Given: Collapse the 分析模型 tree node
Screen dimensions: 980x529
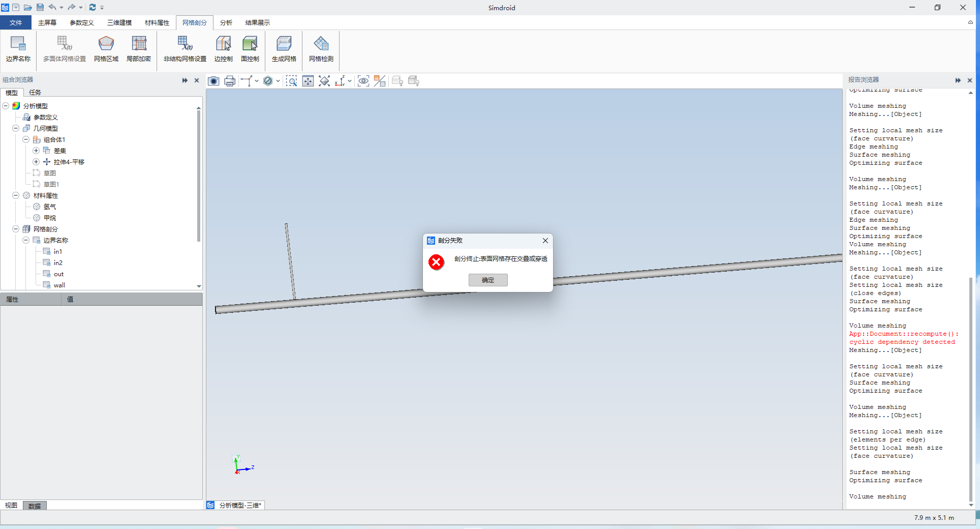Looking at the screenshot, I should (6, 106).
